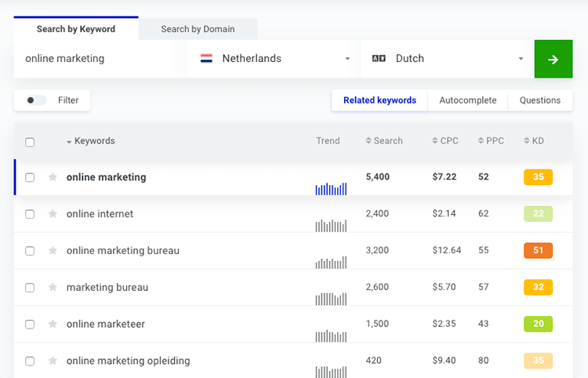Viewport: 588px width, 378px height.
Task: Click PPC value 62
Action: (484, 214)
